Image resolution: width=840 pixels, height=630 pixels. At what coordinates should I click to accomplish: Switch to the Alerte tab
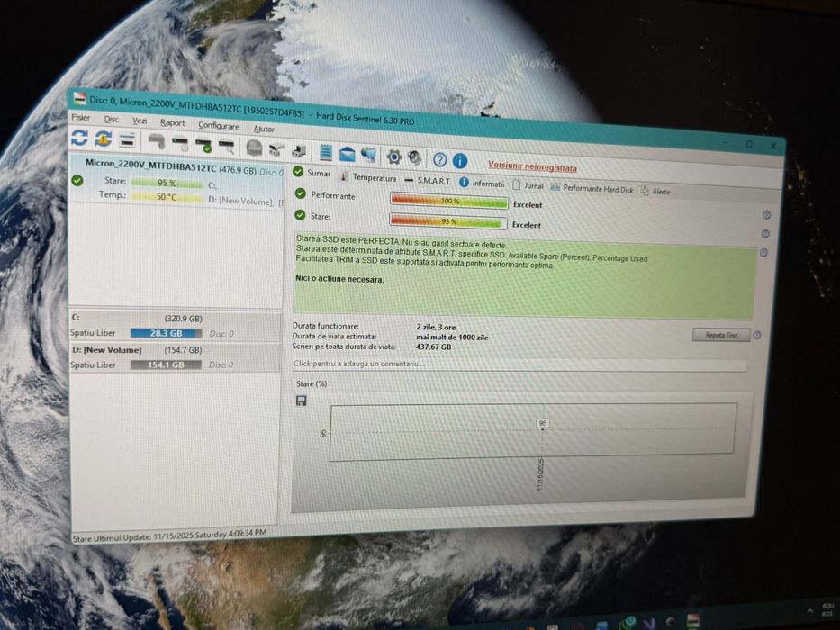pos(655,191)
